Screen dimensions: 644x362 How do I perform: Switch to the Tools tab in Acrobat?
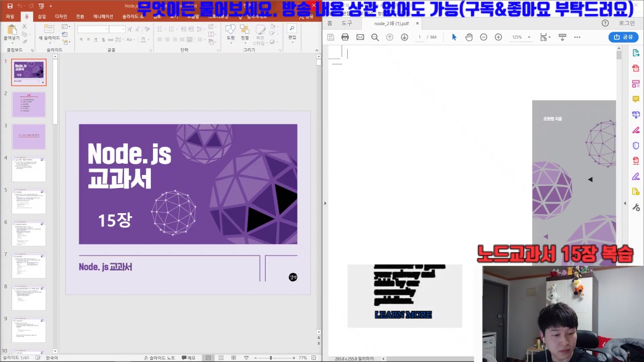click(347, 23)
